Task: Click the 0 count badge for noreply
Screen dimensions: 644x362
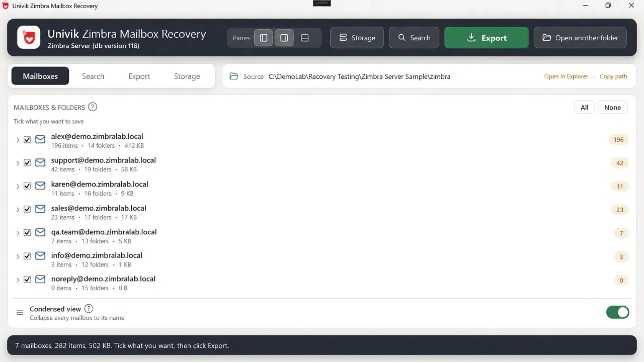Action: [621, 281]
